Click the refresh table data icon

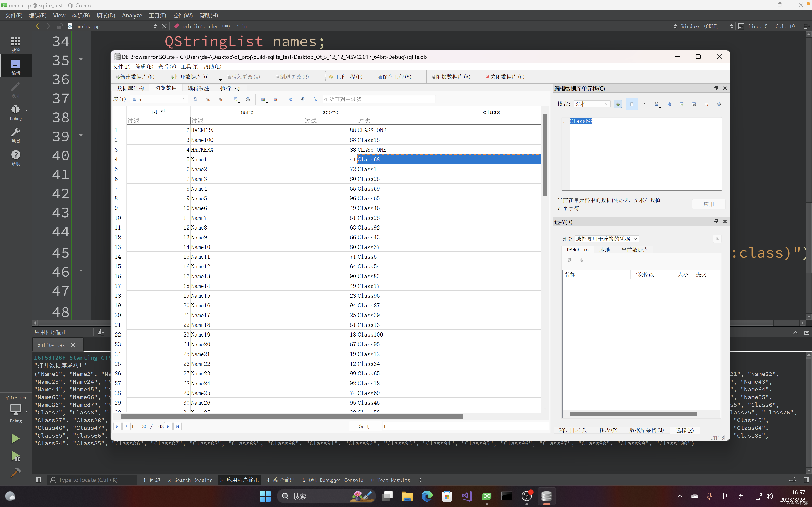[195, 99]
